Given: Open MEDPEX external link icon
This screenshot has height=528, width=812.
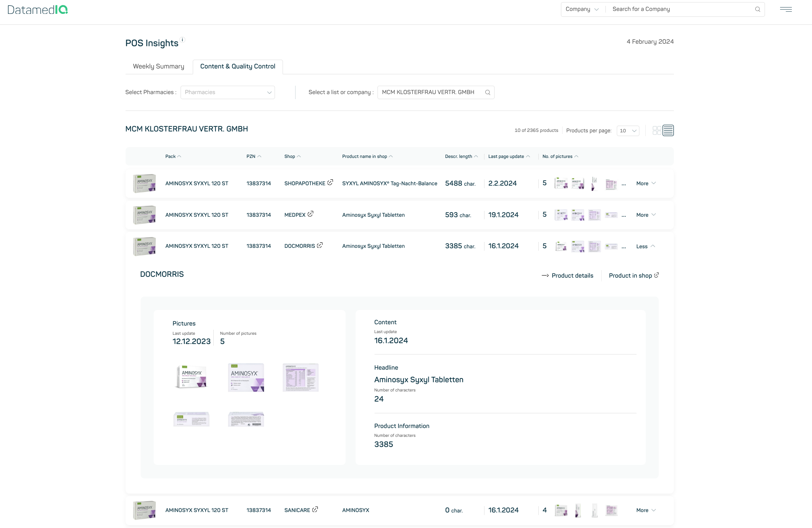Looking at the screenshot, I should click(x=310, y=214).
